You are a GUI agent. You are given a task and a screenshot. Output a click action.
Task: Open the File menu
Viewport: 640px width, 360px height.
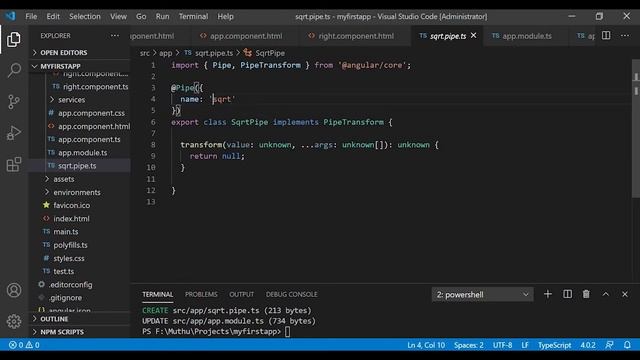[31, 17]
